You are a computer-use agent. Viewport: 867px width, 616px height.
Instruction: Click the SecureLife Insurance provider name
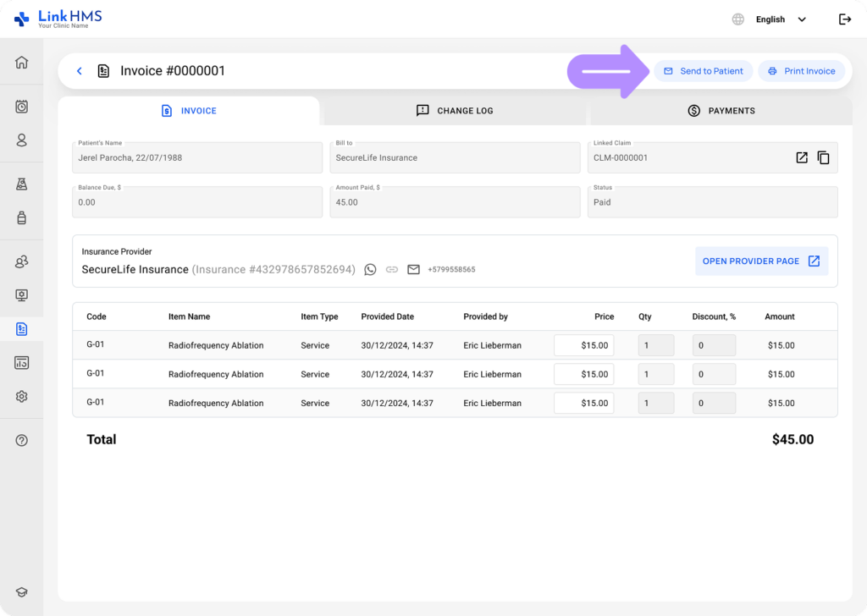[x=135, y=270]
